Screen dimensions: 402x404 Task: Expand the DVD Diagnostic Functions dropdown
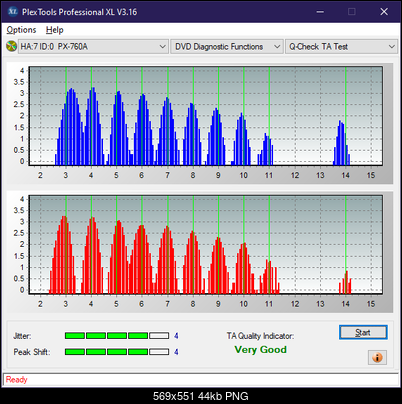[x=227, y=47]
